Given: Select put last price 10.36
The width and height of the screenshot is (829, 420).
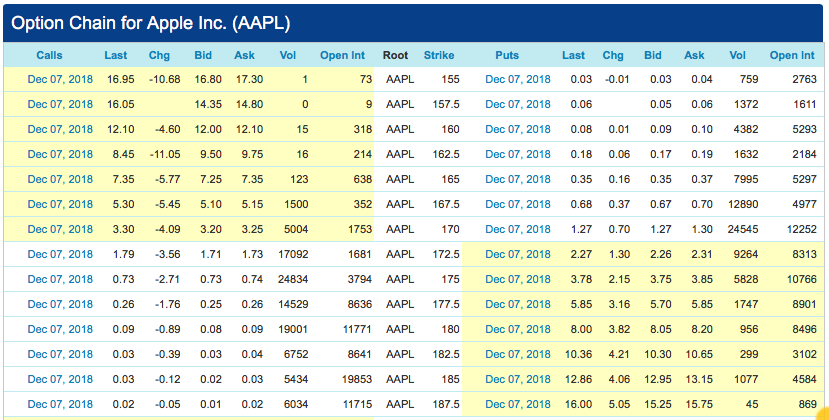Looking at the screenshot, I should tap(578, 354).
